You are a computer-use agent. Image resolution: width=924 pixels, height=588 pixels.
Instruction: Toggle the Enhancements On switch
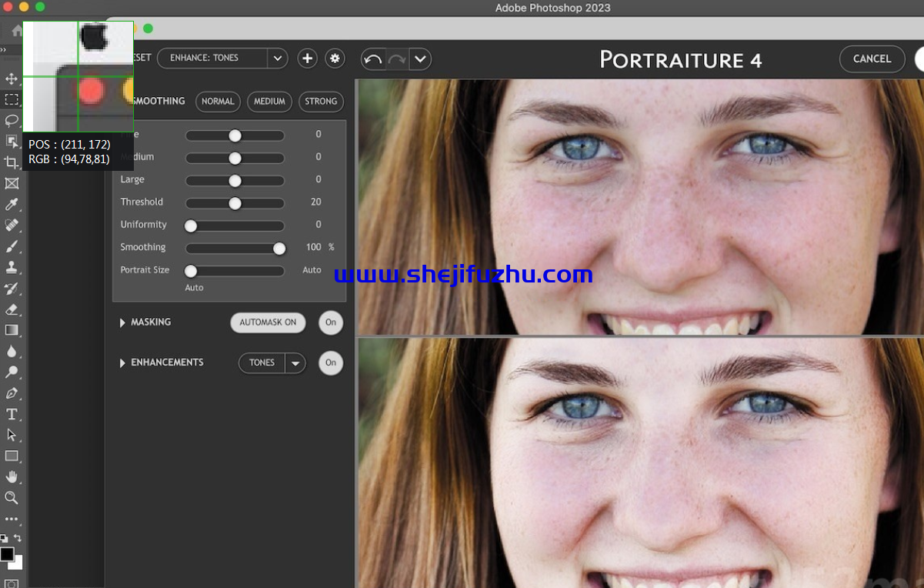tap(331, 363)
